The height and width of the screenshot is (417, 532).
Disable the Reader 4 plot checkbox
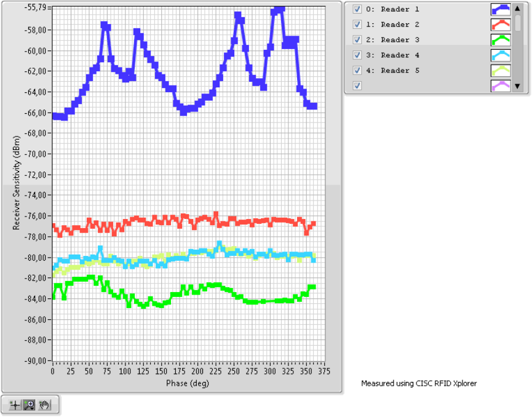point(357,55)
